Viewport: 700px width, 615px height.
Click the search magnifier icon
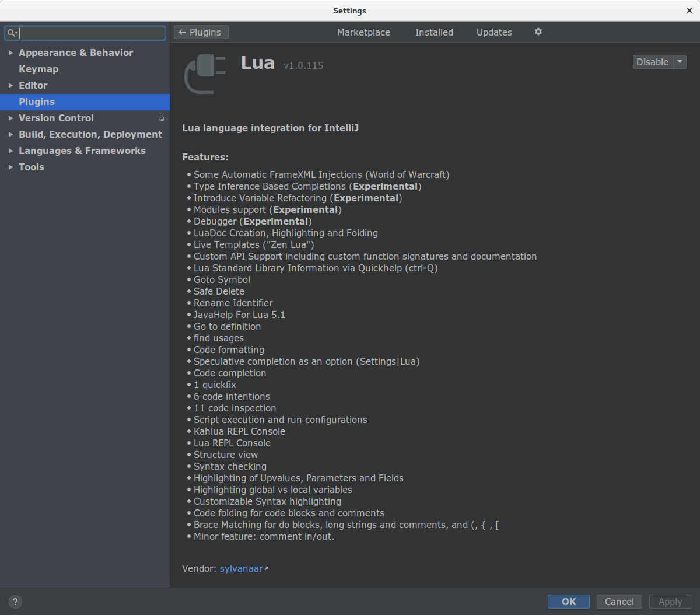[x=12, y=33]
